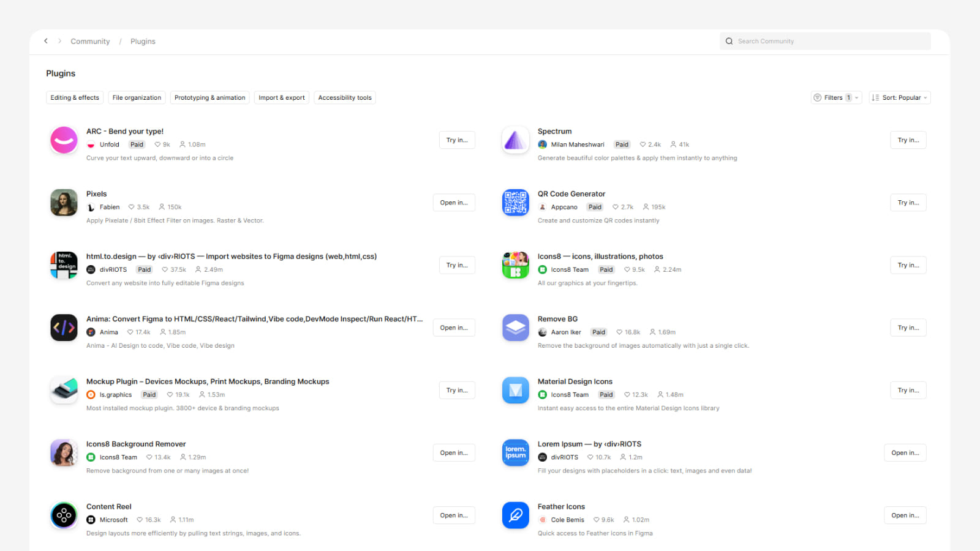Expand the Filters dropdown
980x551 pixels.
[x=837, y=97]
